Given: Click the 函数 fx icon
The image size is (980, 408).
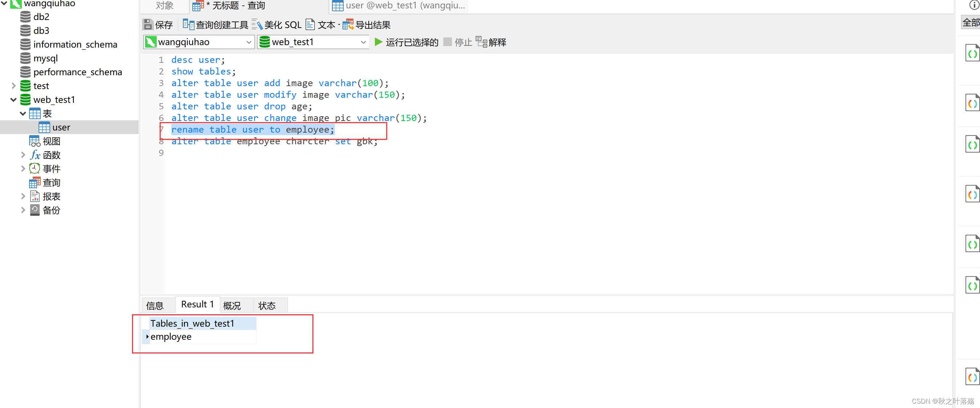Looking at the screenshot, I should point(35,155).
